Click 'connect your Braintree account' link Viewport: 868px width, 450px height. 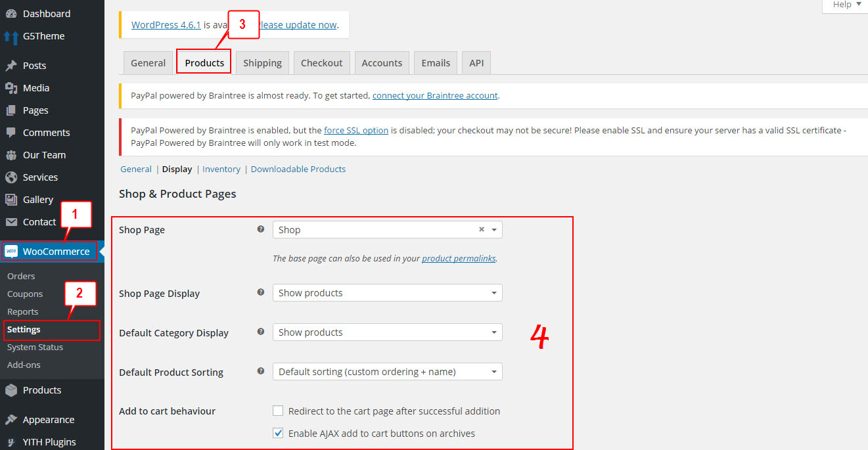pos(435,95)
